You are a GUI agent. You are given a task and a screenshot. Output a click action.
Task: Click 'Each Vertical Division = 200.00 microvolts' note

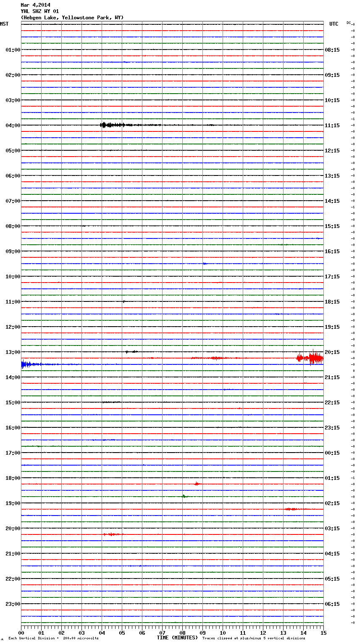[x=53, y=639]
